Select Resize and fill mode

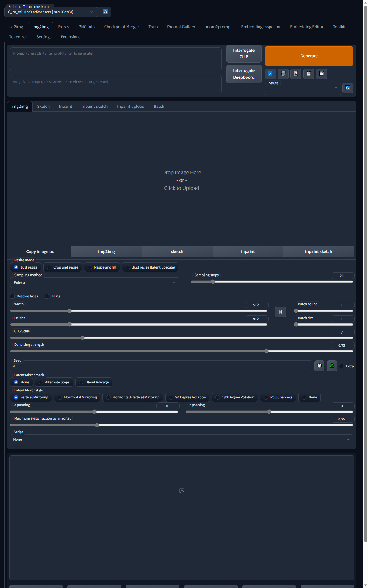point(102,267)
